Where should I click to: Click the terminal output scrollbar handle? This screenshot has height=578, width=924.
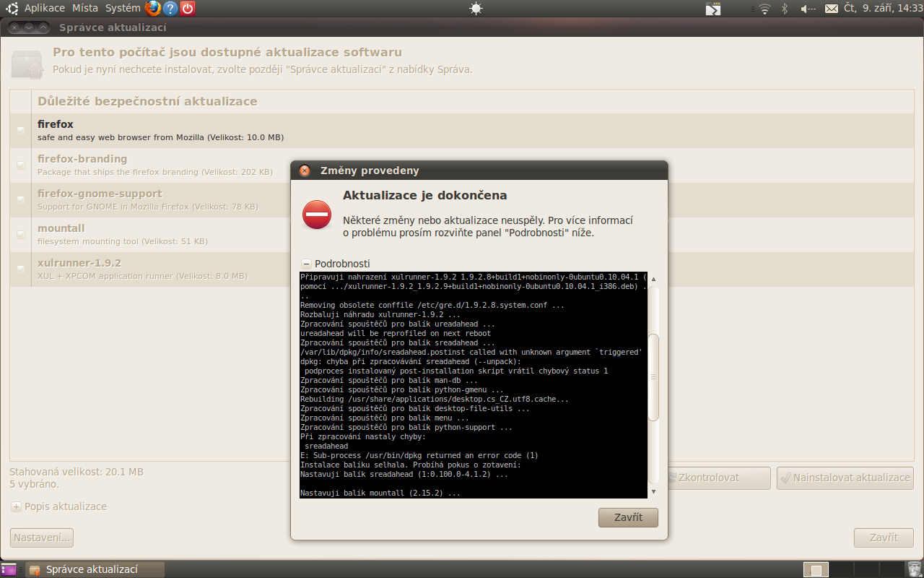[654, 377]
